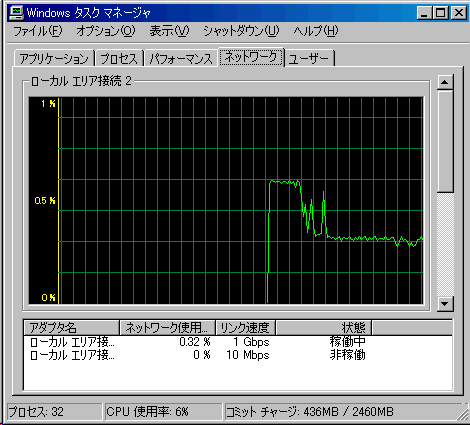Select the 10 Mbps inactive adapter row
The height and width of the screenshot is (425, 470).
coord(238,355)
